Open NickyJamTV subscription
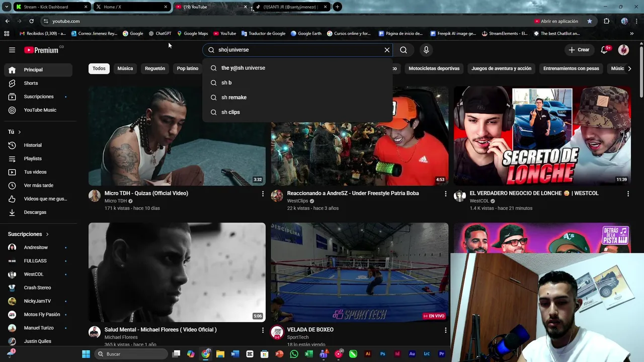Viewport: 644px width, 362px height. click(x=38, y=301)
